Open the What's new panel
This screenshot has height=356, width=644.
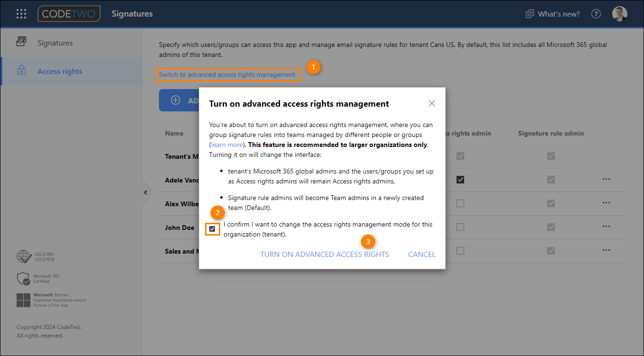553,14
